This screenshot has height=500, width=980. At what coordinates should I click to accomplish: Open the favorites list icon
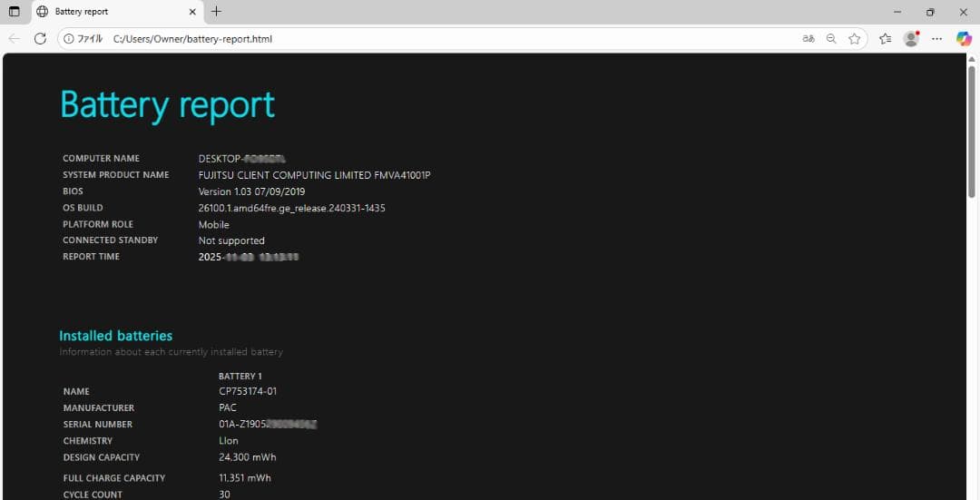click(x=885, y=39)
